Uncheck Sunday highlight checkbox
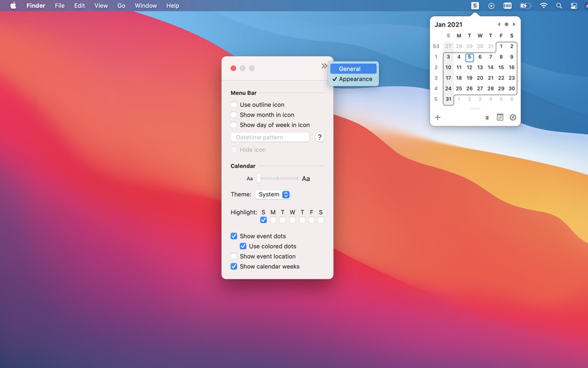 click(x=263, y=220)
